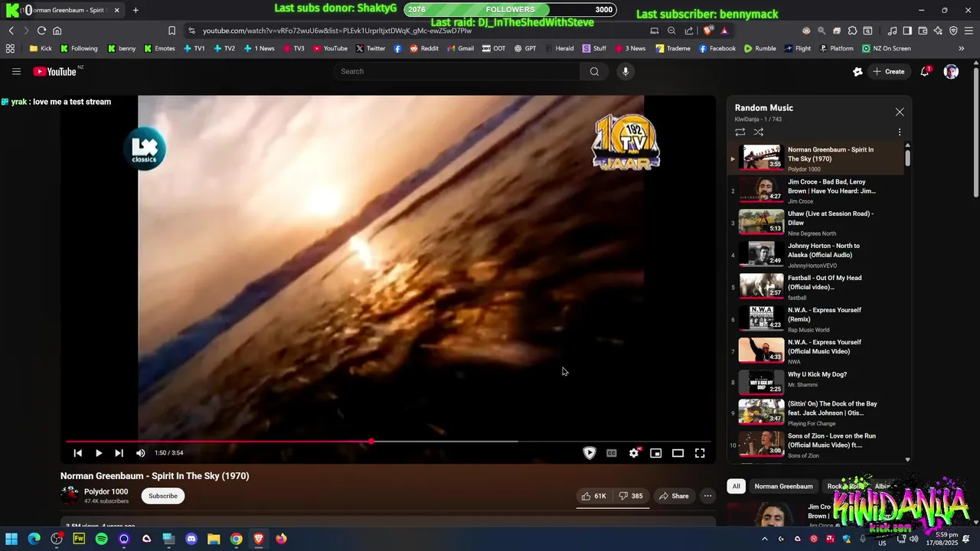Image resolution: width=980 pixels, height=551 pixels.
Task: Bookmark this page in the address bar
Action: [171, 31]
